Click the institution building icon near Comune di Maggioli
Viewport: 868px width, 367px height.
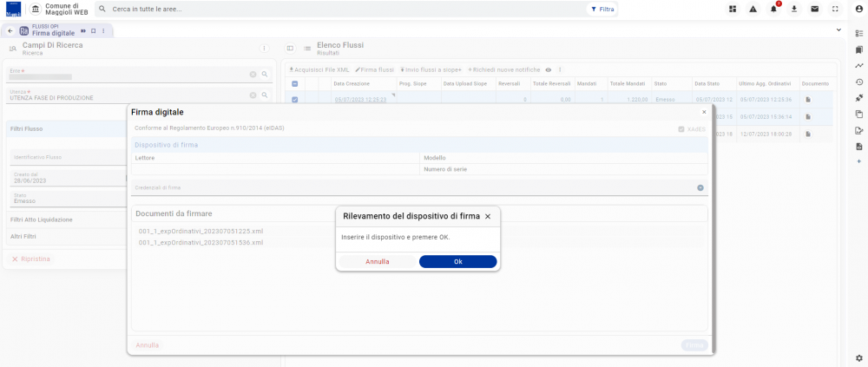[x=36, y=10]
